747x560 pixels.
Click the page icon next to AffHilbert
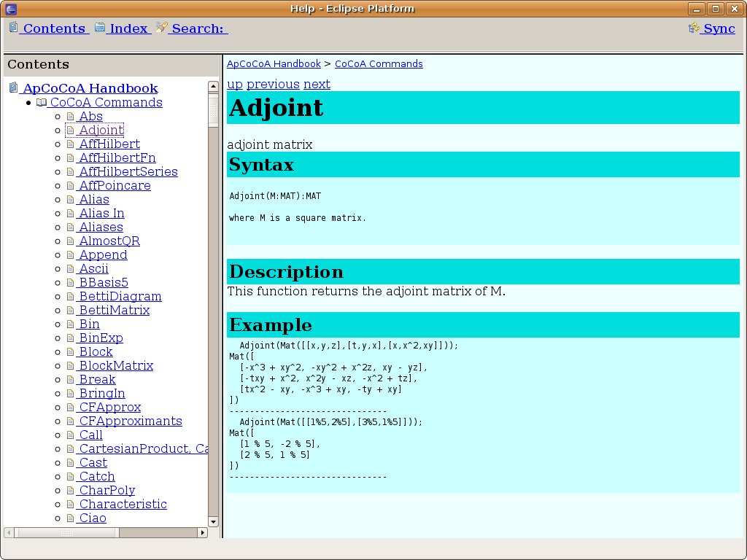71,144
